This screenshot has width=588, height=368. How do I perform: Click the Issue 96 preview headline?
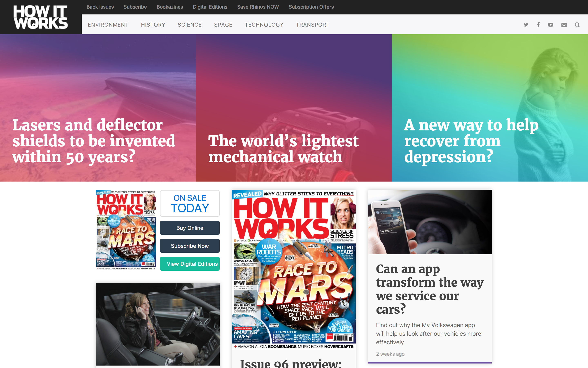tap(291, 364)
